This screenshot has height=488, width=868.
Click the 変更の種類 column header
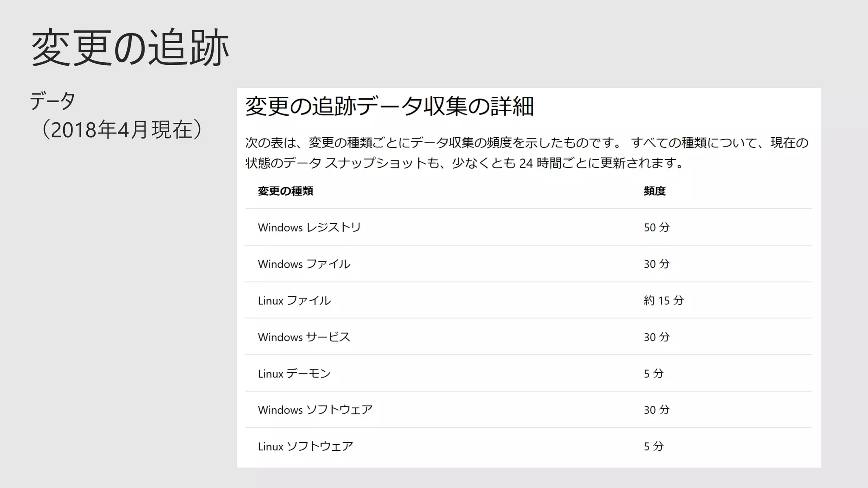click(285, 191)
